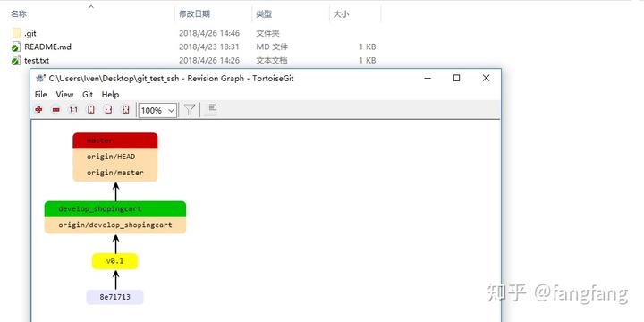The height and width of the screenshot is (322, 644).
Task: Click the Fit All toolbar icon
Action: (x=126, y=110)
